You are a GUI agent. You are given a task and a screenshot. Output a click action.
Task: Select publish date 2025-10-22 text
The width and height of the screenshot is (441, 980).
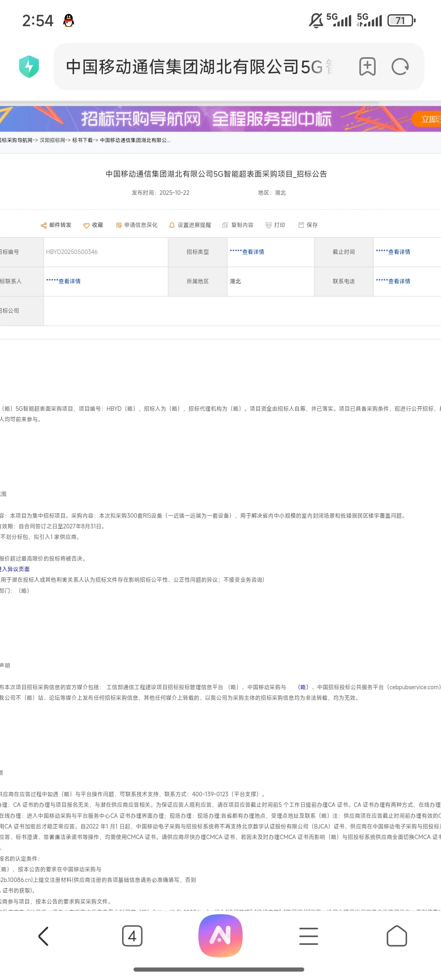click(174, 193)
